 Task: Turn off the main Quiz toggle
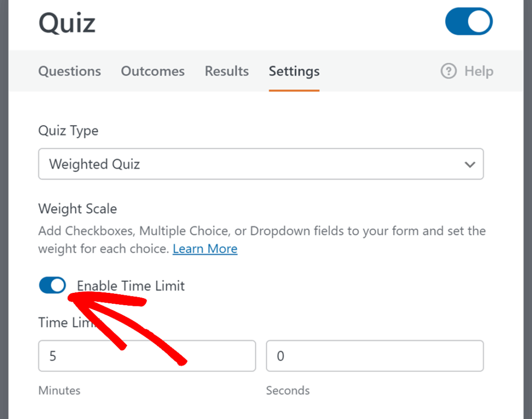pos(469,21)
